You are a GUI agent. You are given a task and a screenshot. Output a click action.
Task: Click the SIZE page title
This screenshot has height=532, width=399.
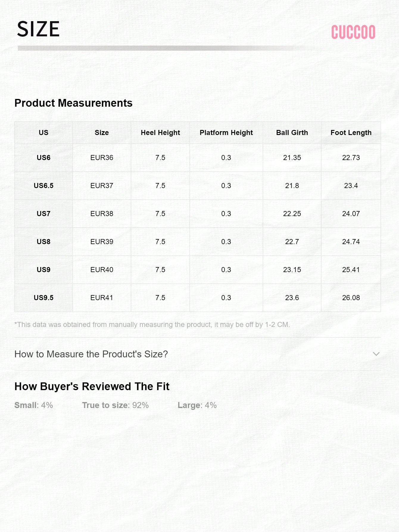38,29
